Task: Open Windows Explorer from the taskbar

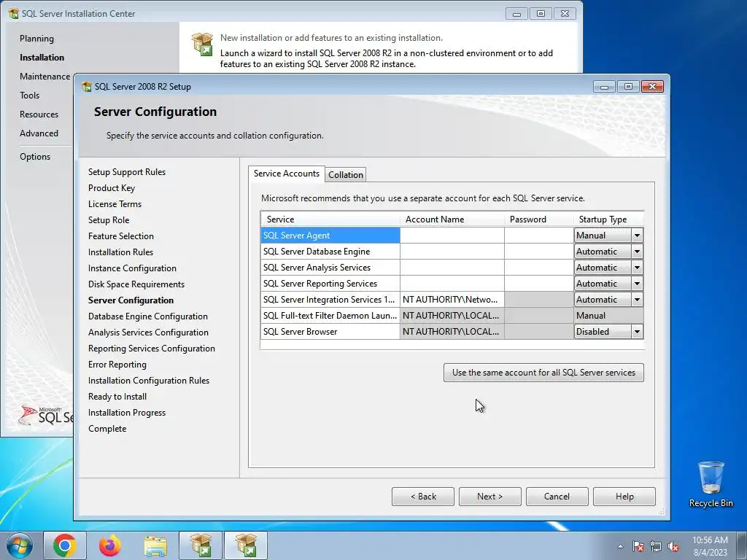Action: click(155, 545)
